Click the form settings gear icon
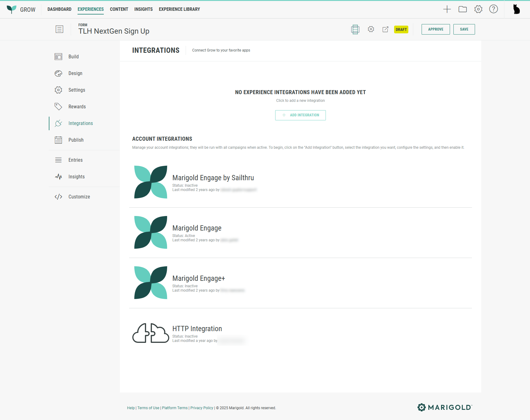 tap(371, 29)
